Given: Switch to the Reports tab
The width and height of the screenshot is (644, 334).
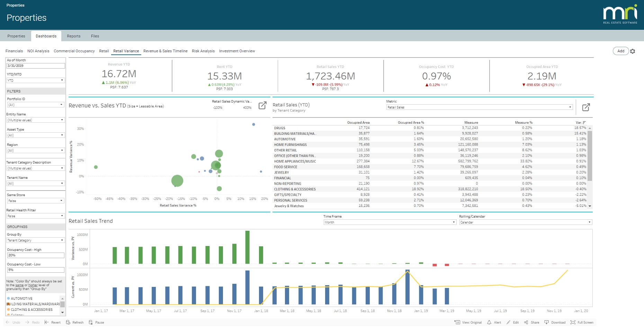Looking at the screenshot, I should (73, 36).
